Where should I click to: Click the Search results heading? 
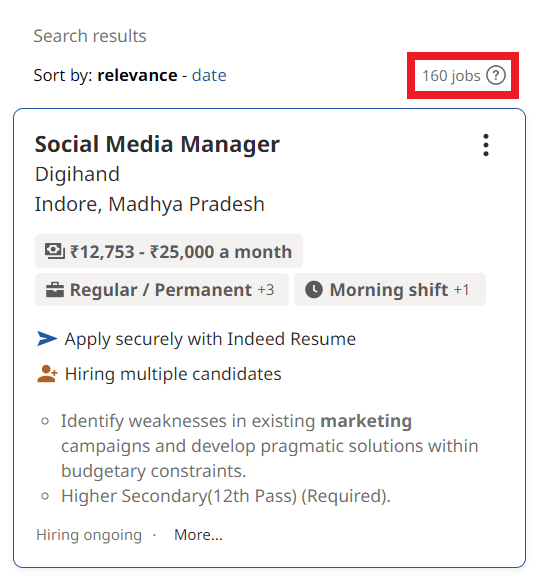click(90, 36)
